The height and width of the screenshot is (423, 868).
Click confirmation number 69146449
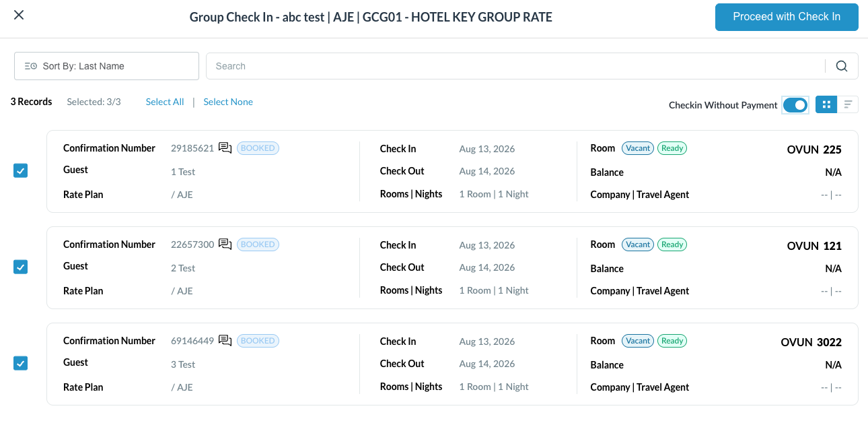[192, 341]
